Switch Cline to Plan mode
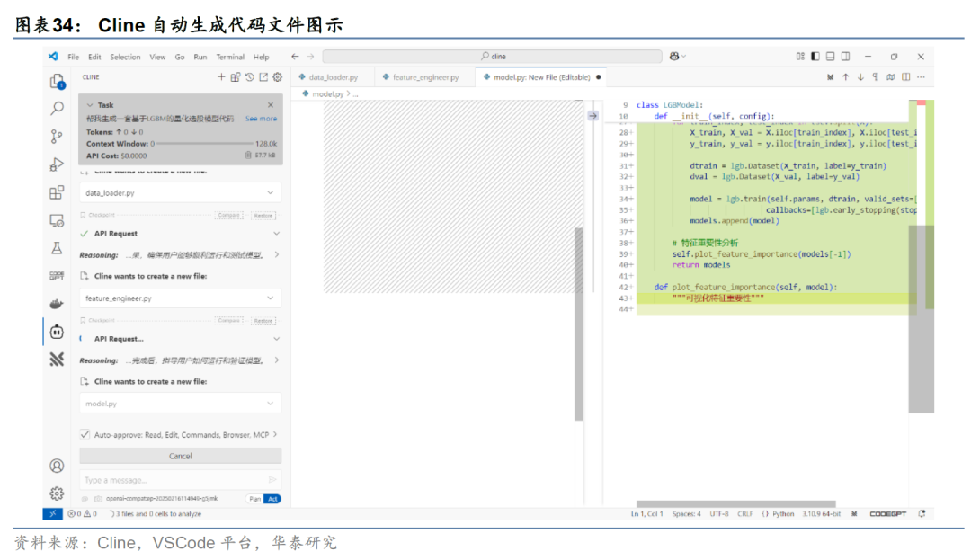This screenshot has height=560, width=971. pos(254,498)
